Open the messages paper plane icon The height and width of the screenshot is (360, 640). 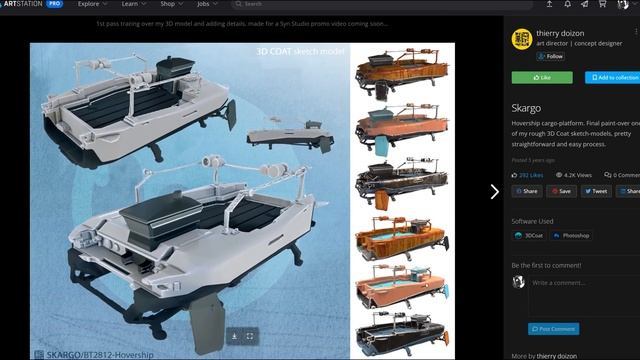584,4
